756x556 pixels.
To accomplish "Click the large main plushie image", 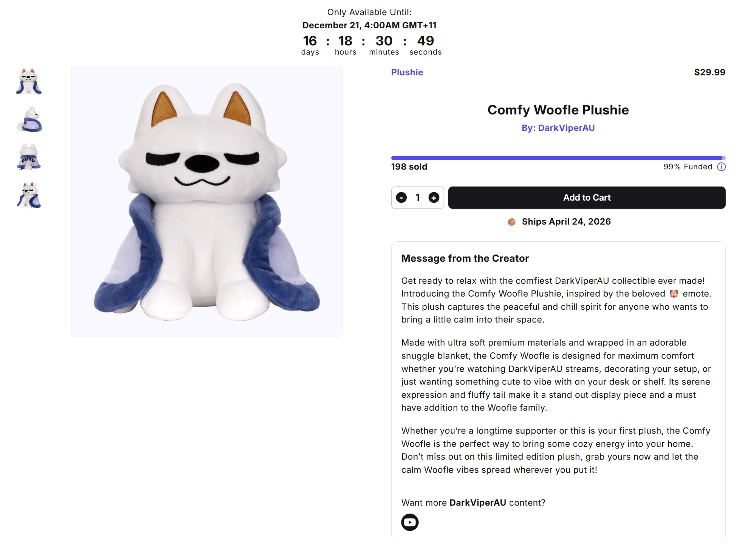I will [x=207, y=201].
